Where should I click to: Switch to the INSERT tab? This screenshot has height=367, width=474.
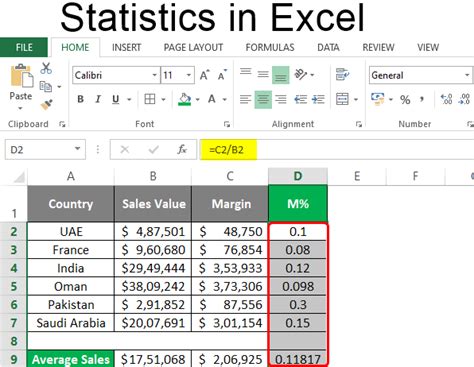tap(126, 47)
